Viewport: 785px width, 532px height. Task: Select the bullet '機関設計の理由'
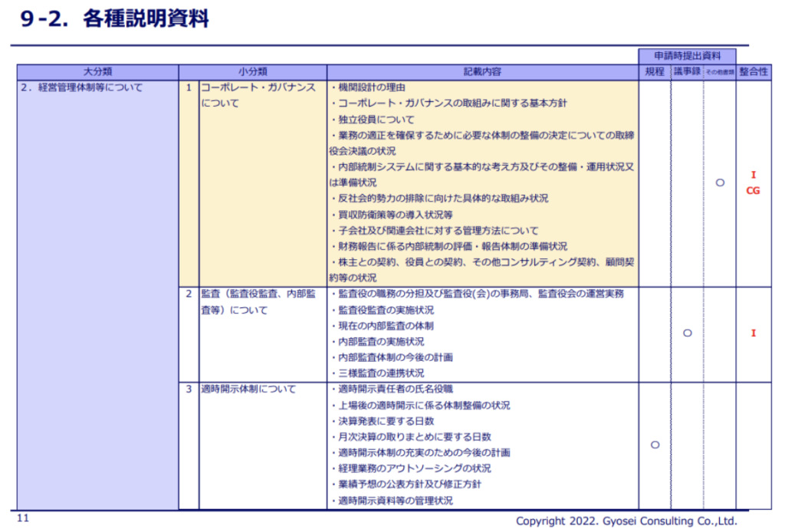pos(368,87)
